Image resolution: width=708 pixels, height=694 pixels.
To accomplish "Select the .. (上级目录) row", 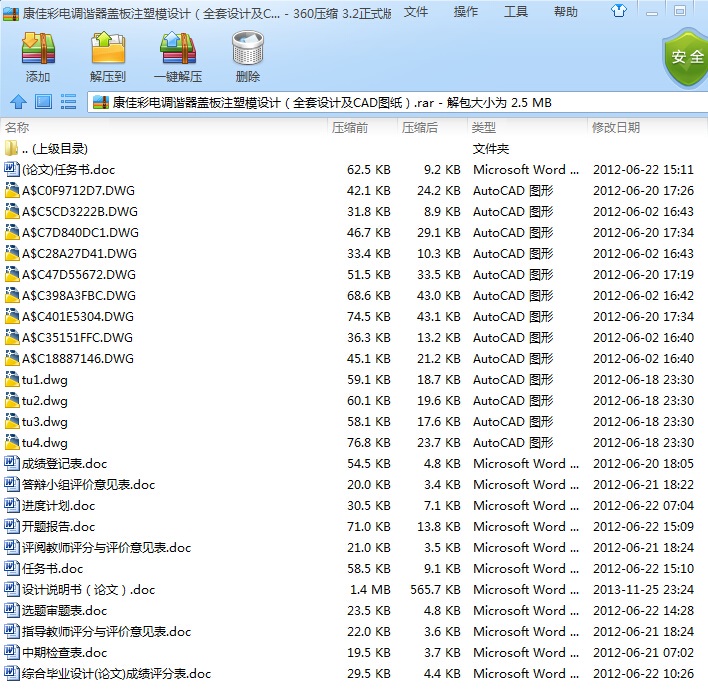I will 354,148.
